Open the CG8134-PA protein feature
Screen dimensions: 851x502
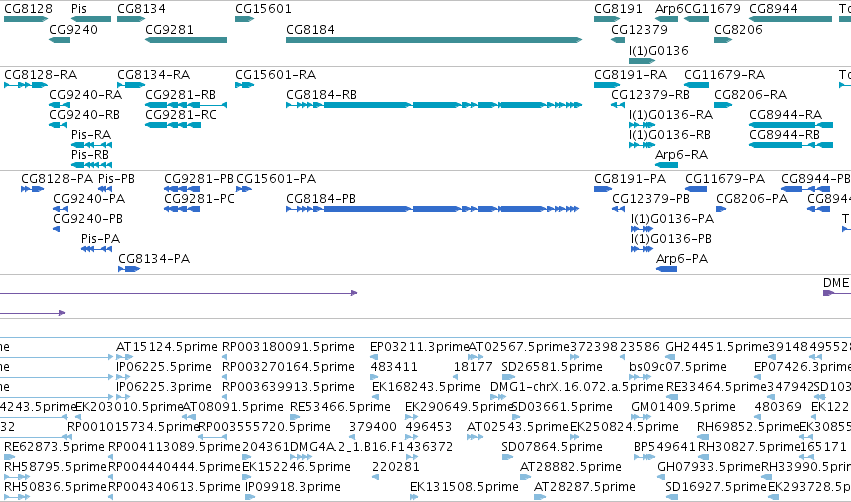point(129,269)
